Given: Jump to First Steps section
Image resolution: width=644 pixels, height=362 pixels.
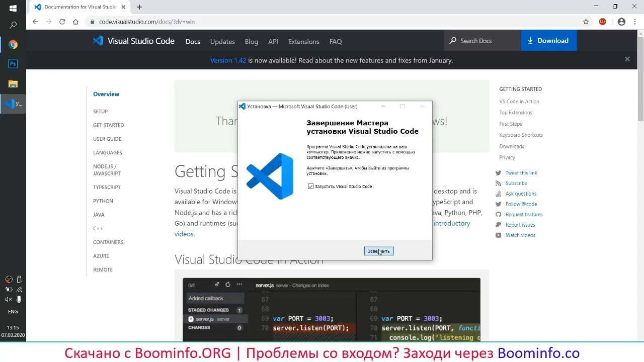Looking at the screenshot, I should tap(511, 124).
